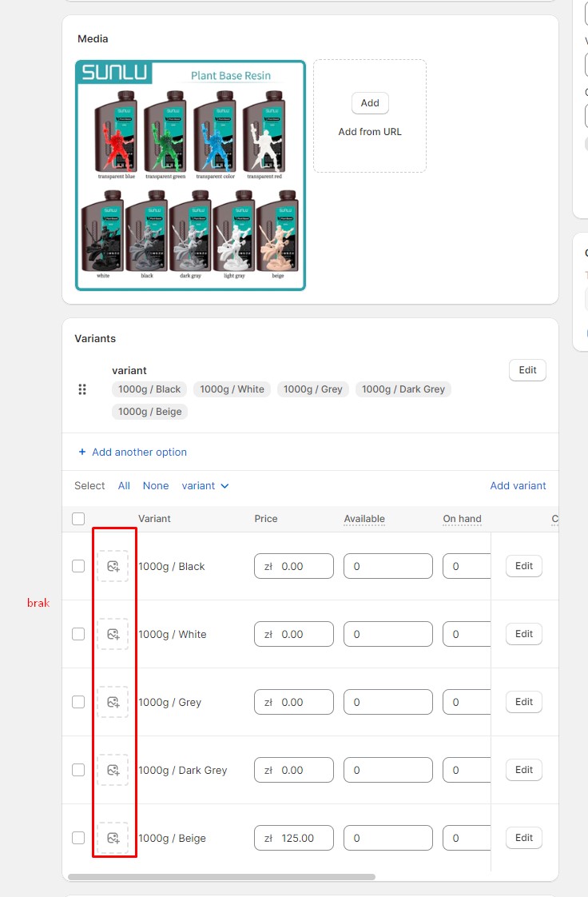Open the variant filter dropdown
The image size is (588, 897).
tap(205, 485)
